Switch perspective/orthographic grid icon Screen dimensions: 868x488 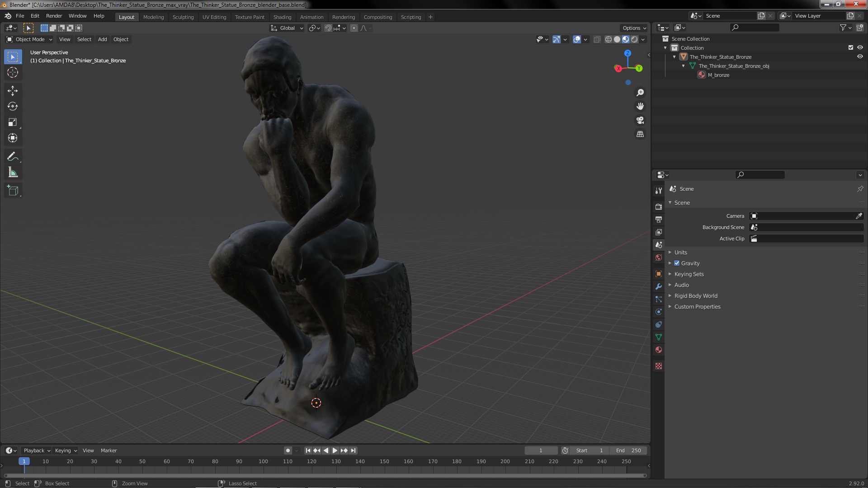pos(640,134)
